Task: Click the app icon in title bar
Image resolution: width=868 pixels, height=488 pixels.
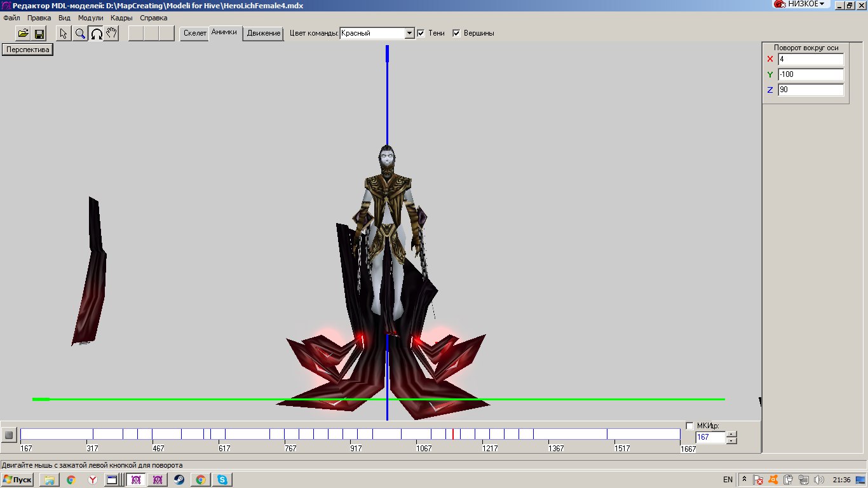Action: (6, 5)
